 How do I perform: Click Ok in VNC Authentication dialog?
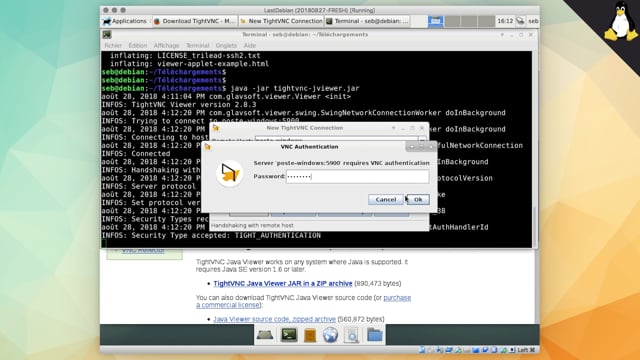[418, 200]
